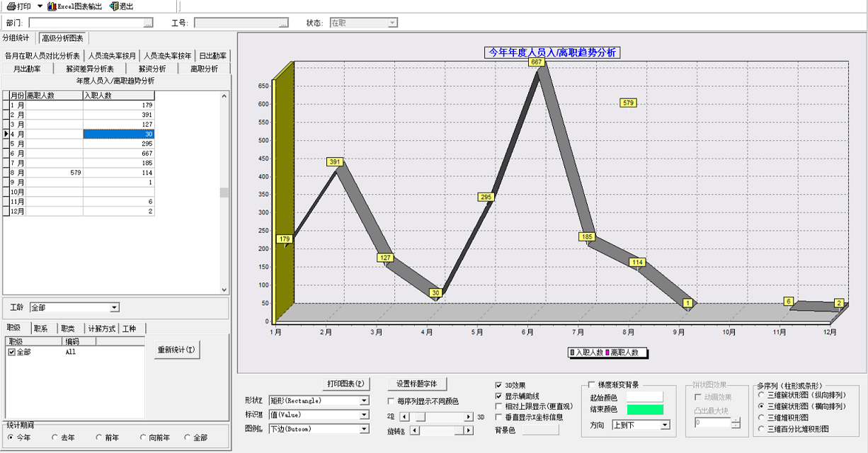The height and width of the screenshot is (453, 868).
Task: Click the 设置标题字体 button
Action: (x=417, y=384)
